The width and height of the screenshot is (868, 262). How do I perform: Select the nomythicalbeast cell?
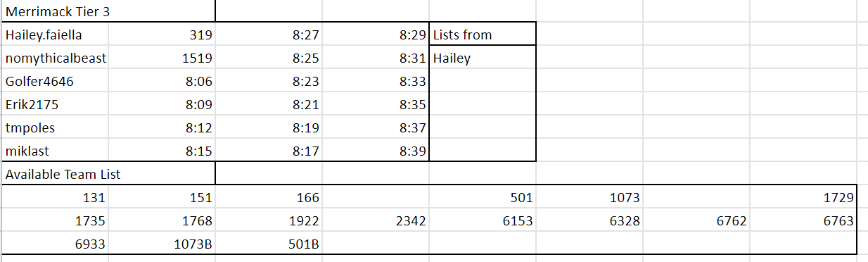click(55, 58)
